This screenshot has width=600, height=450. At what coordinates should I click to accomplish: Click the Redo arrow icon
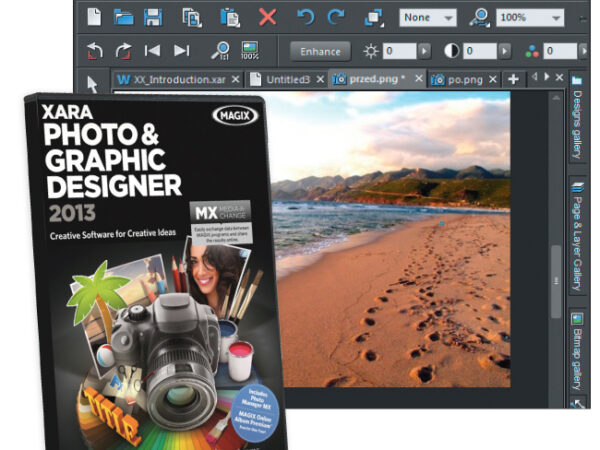click(336, 17)
